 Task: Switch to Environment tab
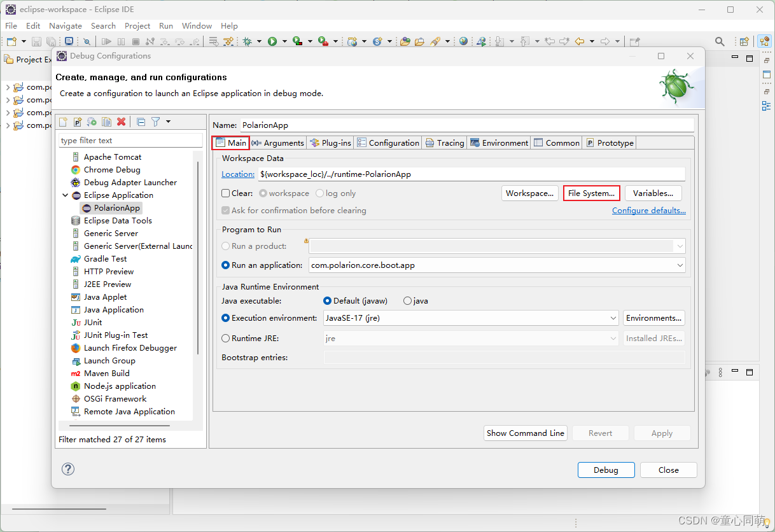coord(499,143)
